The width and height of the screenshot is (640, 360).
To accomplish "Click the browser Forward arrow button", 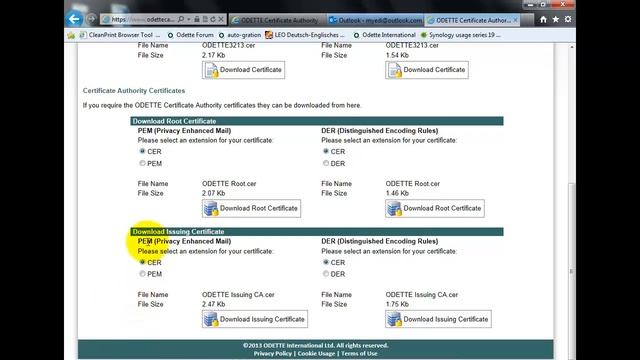I will point(91,19).
